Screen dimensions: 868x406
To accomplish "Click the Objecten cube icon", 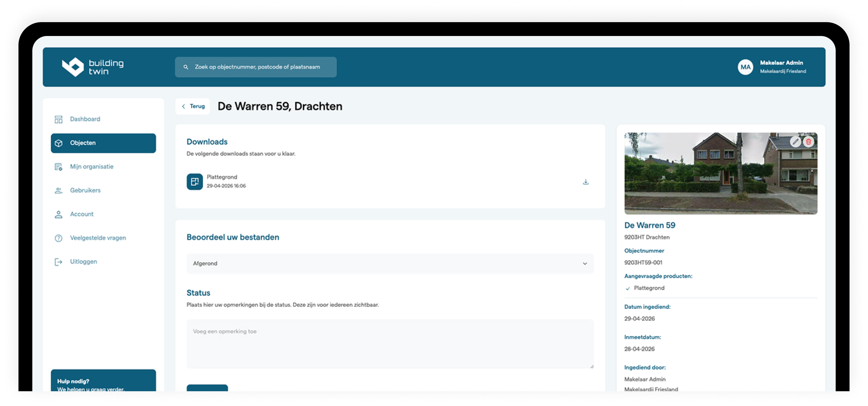I will (58, 143).
